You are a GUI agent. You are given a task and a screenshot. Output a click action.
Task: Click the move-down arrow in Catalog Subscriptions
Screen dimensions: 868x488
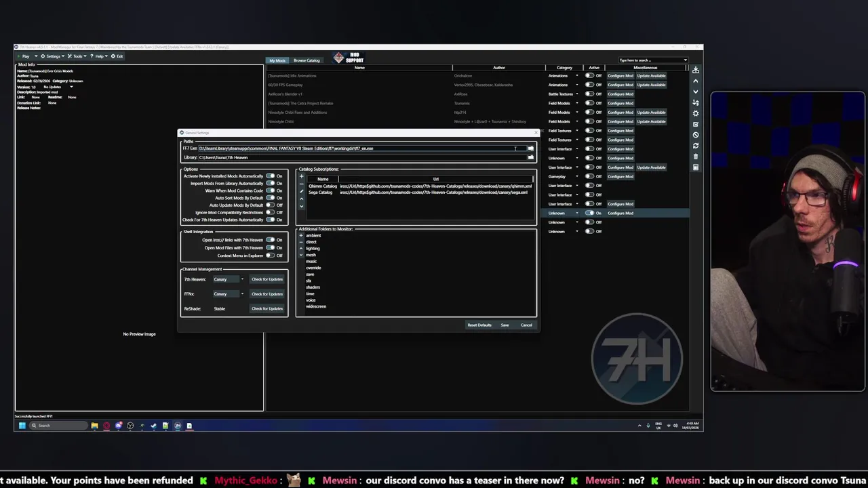pyautogui.click(x=302, y=207)
